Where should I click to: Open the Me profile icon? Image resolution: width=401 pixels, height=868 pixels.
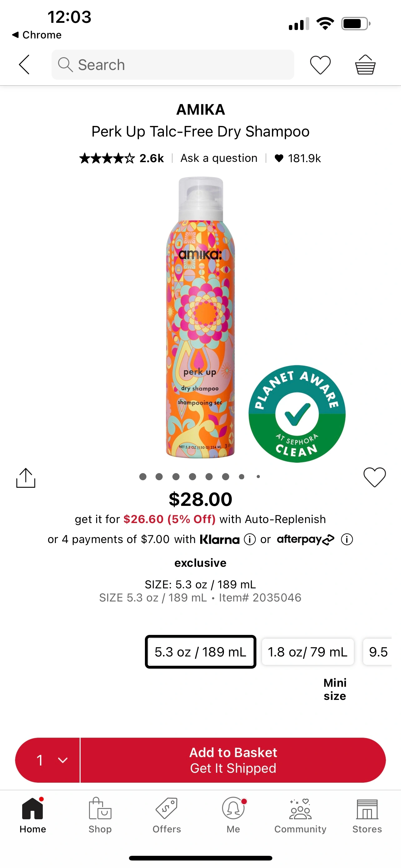coord(233,808)
